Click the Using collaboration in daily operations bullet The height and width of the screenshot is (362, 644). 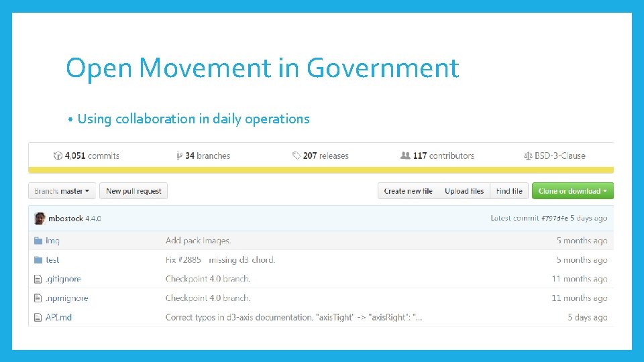point(193,119)
